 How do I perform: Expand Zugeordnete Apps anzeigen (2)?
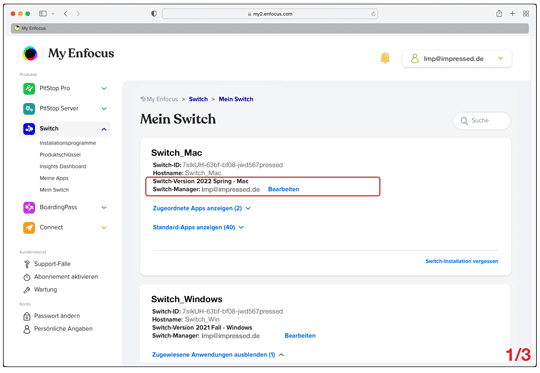[202, 208]
